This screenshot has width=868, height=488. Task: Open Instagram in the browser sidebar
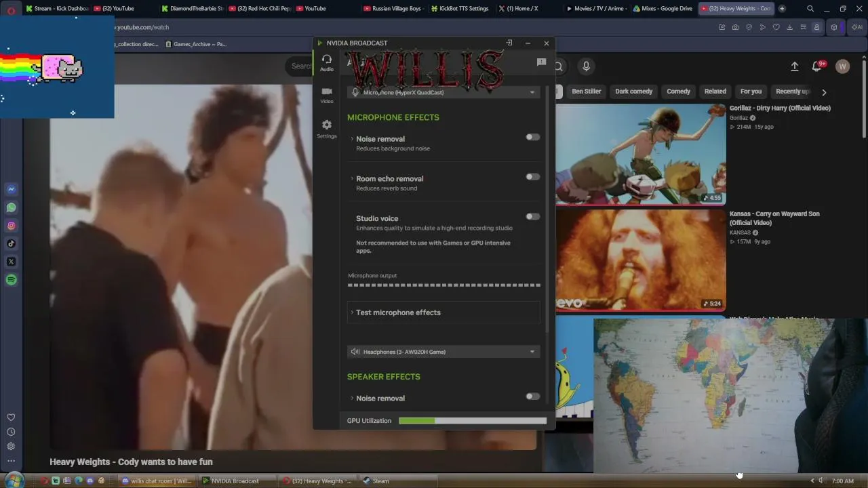pos(11,226)
